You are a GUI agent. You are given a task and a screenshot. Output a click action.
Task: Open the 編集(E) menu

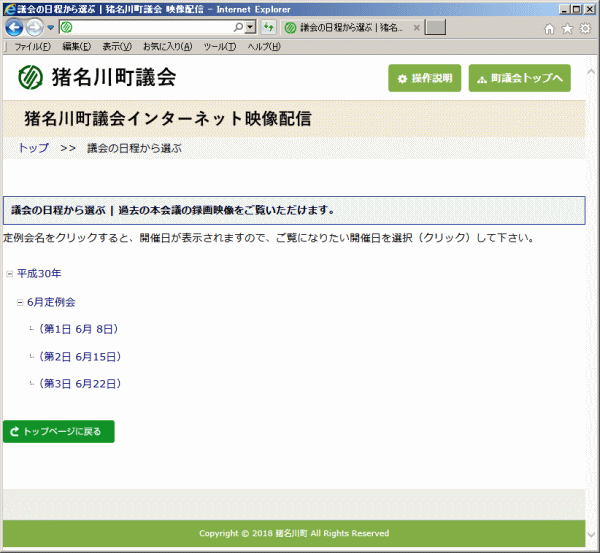pyautogui.click(x=77, y=47)
